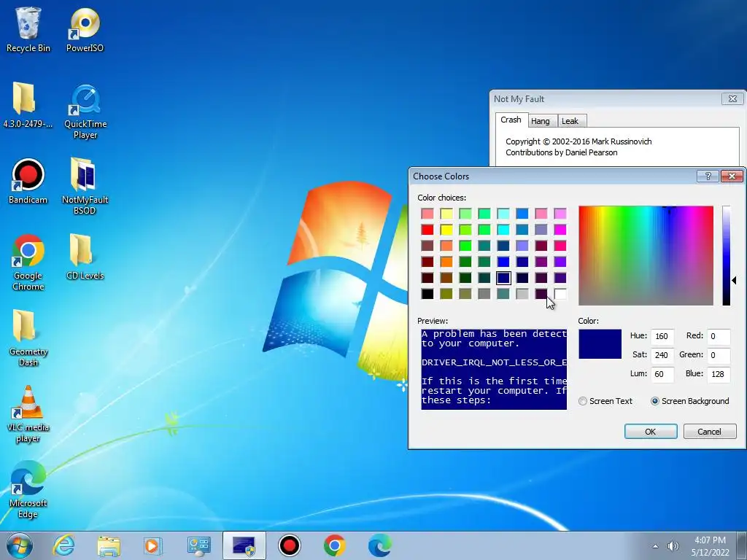Close the Choose Colors dialog
Screen dimensions: 747x560
click(732, 176)
